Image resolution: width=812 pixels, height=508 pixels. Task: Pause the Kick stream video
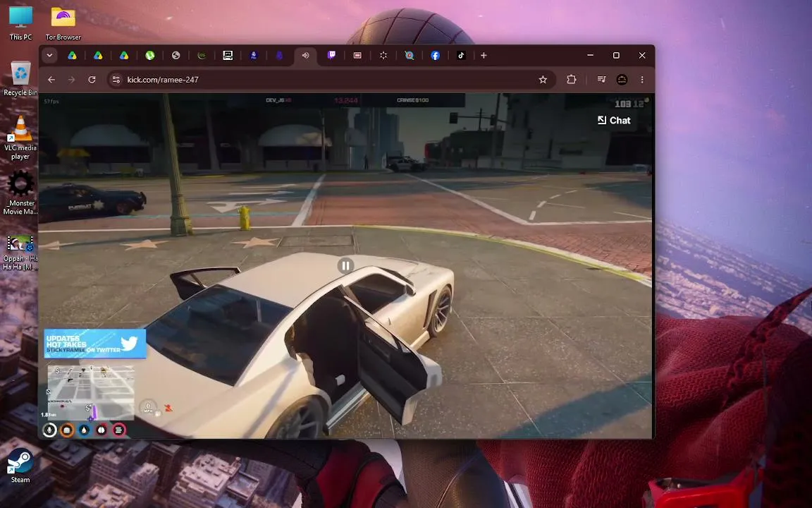pos(345,265)
